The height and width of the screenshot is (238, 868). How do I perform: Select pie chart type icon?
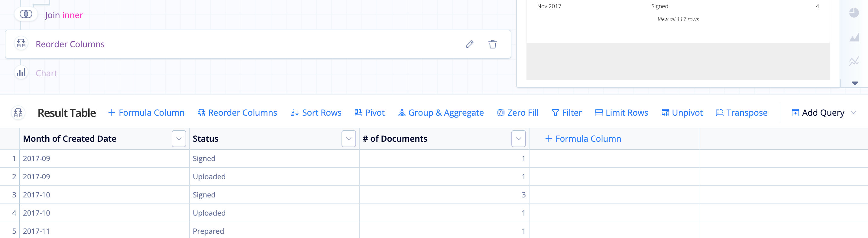[853, 13]
